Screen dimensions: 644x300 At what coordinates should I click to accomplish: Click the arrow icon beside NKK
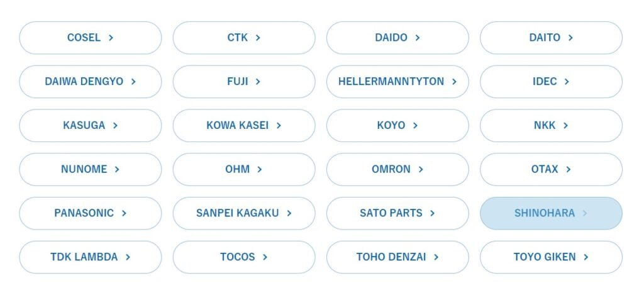point(565,126)
